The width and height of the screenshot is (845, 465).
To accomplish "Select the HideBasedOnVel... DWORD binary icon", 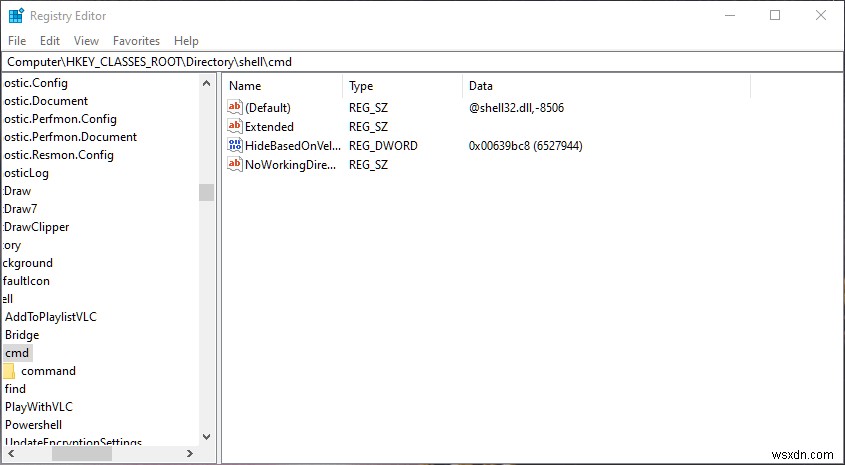I will pyautogui.click(x=235, y=145).
